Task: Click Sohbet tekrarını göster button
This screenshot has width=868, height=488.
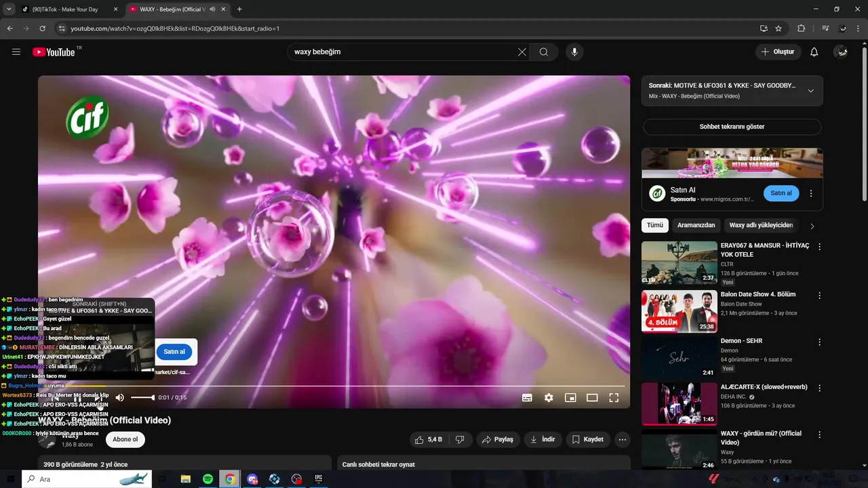Action: [x=732, y=127]
